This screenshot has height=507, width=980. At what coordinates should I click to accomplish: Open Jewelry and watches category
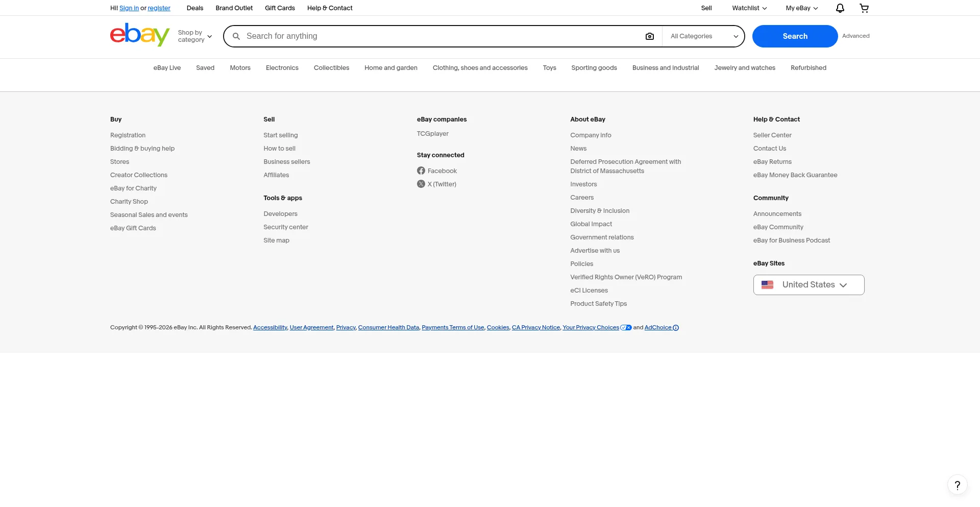click(x=745, y=68)
